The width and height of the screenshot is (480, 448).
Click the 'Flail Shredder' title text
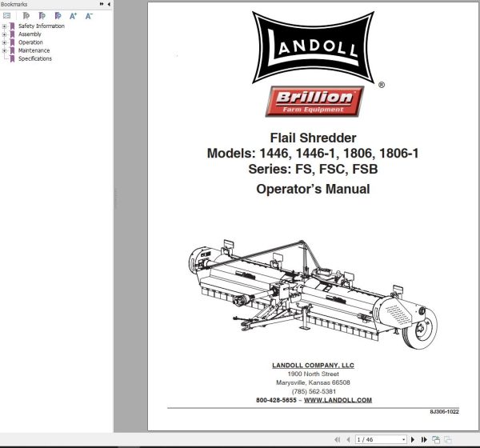point(313,138)
